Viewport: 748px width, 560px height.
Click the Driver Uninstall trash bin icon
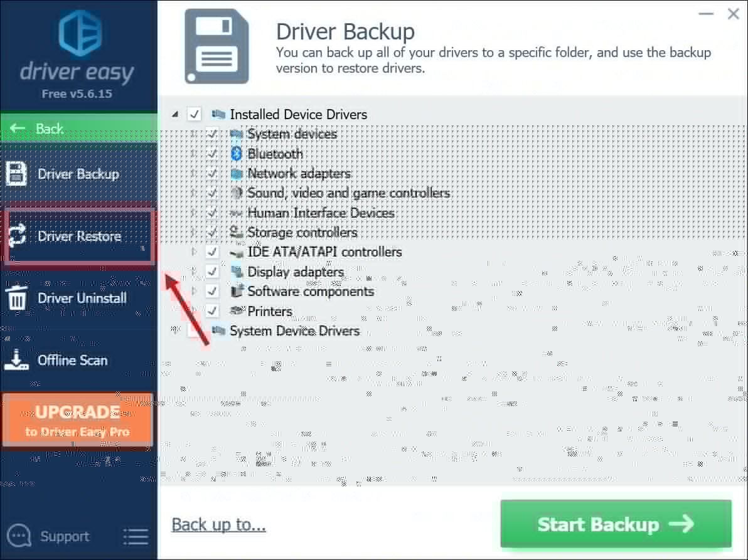17,298
